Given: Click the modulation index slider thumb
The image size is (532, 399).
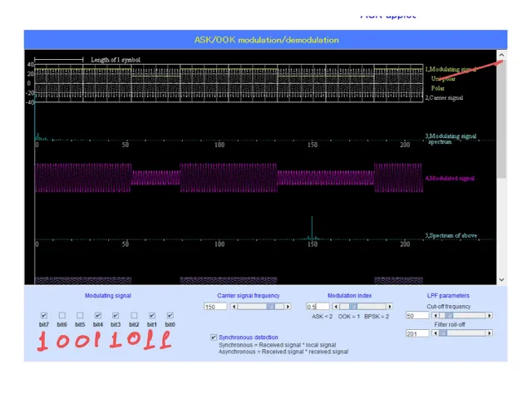Looking at the screenshot, I should click(353, 307).
